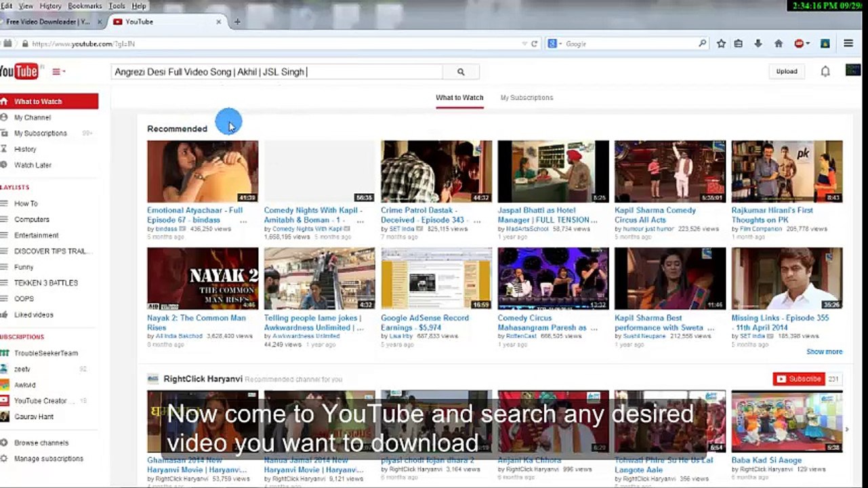Click the Firefox address bar URL
This screenshot has height=488, width=868.
pyautogui.click(x=84, y=44)
